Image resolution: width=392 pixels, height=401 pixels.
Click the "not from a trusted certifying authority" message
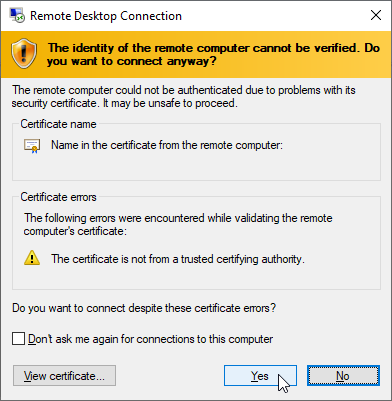coord(178,259)
